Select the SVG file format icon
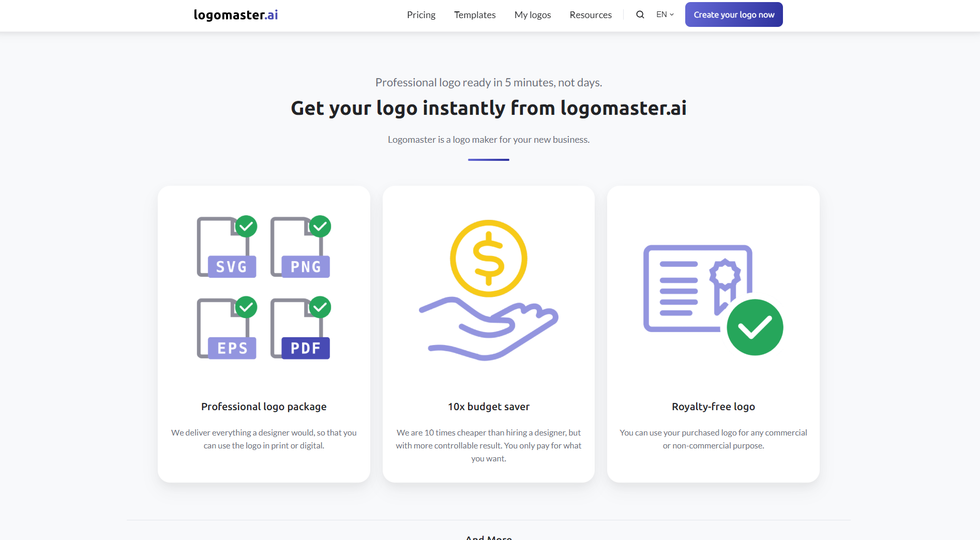Viewport: 980px width, 540px height. (225, 248)
